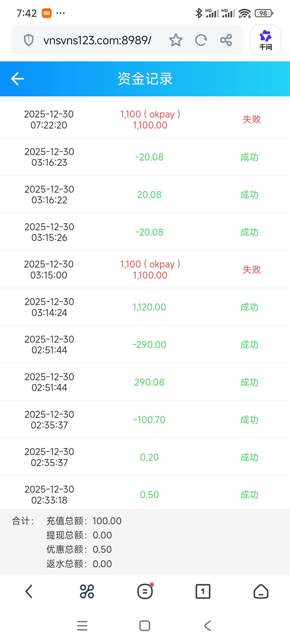Tap the site security shield icon
The image size is (290, 644).
tap(29, 40)
